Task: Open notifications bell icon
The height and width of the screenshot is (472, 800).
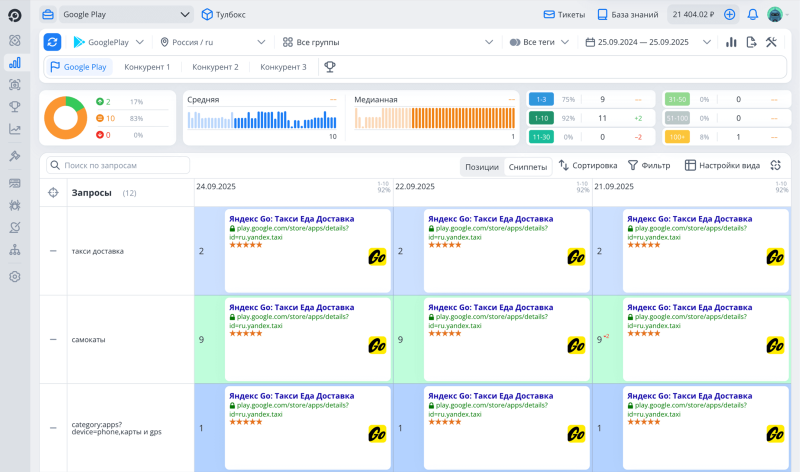Action: 752,15
